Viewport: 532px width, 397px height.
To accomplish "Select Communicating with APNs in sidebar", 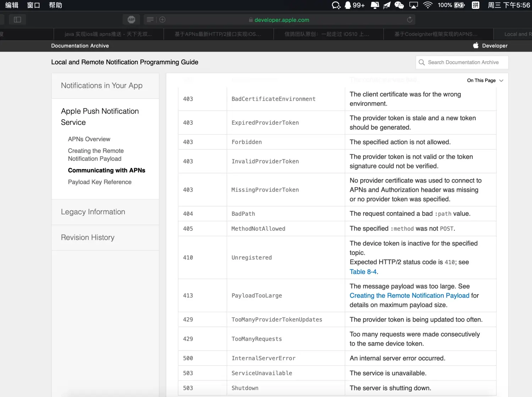I will pos(107,170).
